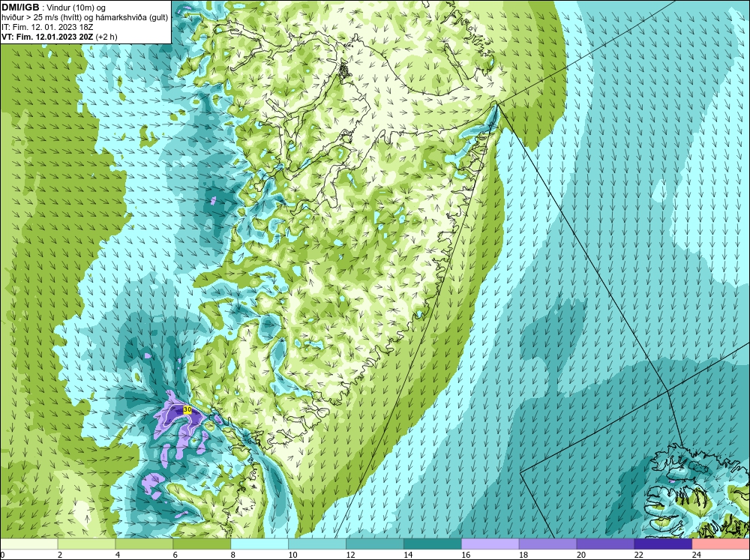This screenshot has height=560, width=750.
Task: Click the '18' legend scale label
Action: tap(523, 555)
